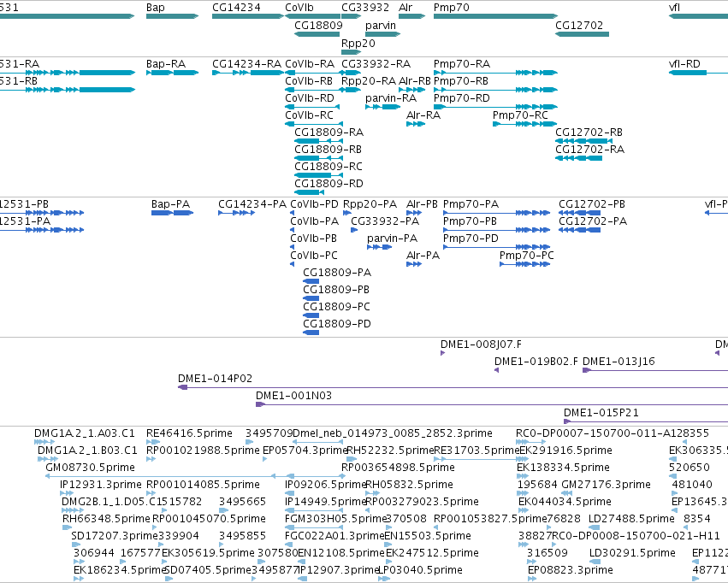Viewport: 728px width, 583px height.
Task: Select the CG18809 gene label
Action: coord(318,25)
